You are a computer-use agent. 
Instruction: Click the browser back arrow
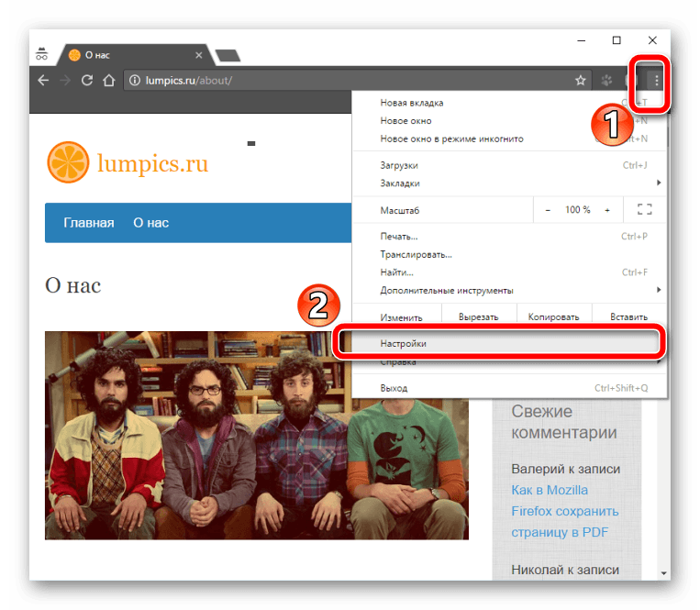[x=43, y=81]
